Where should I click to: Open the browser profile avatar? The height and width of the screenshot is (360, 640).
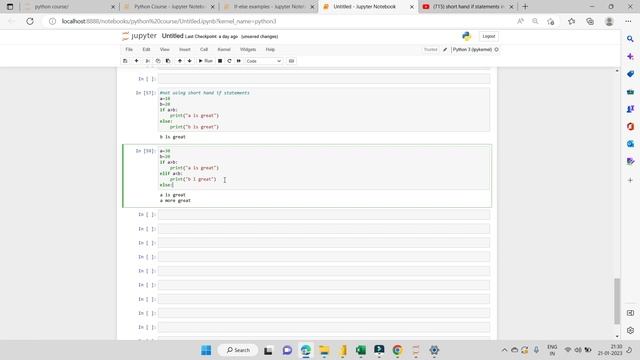pos(609,21)
